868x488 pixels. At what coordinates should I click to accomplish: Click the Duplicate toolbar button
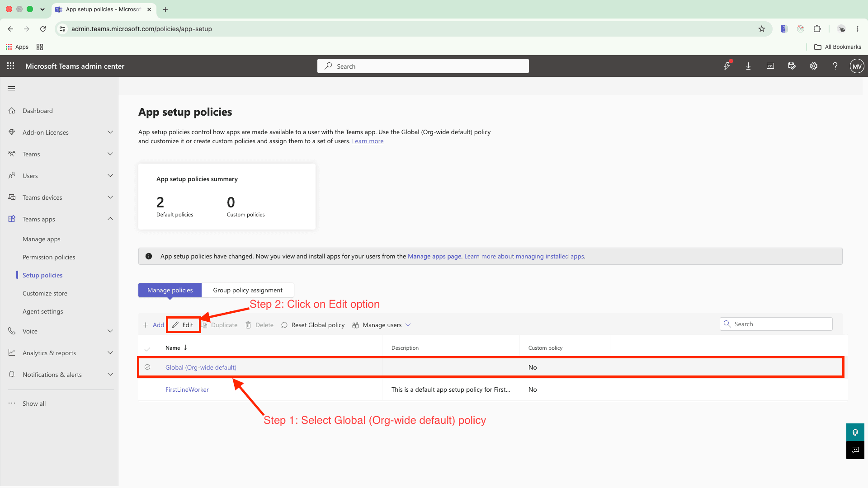pos(220,325)
